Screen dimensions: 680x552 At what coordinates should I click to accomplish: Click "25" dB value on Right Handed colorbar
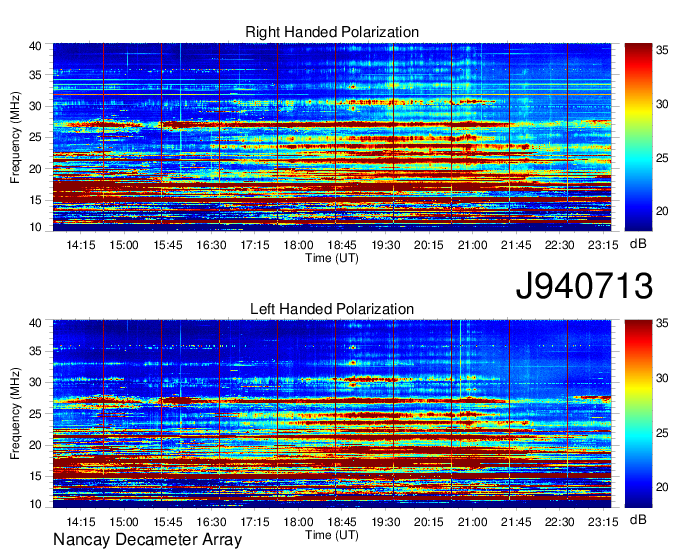(x=662, y=158)
